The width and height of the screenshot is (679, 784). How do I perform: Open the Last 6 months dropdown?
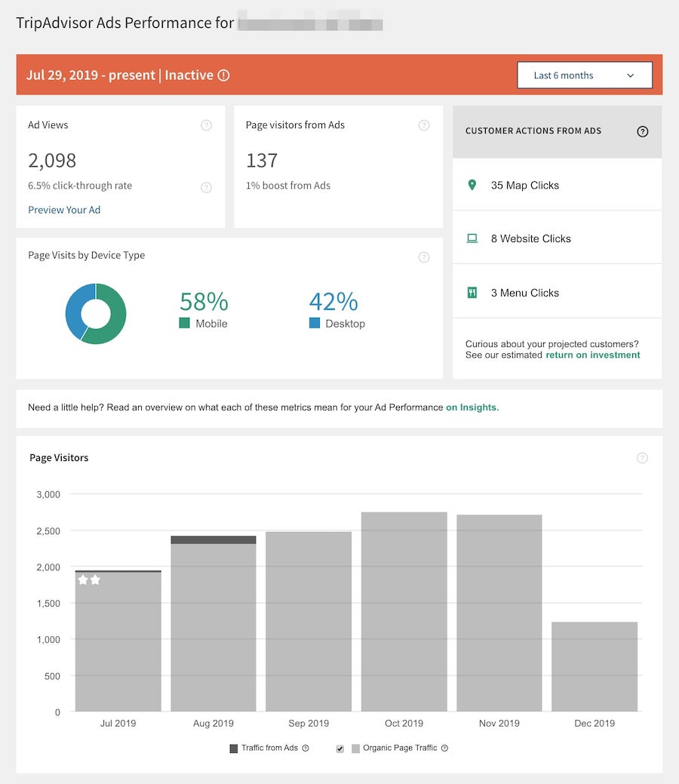point(585,75)
